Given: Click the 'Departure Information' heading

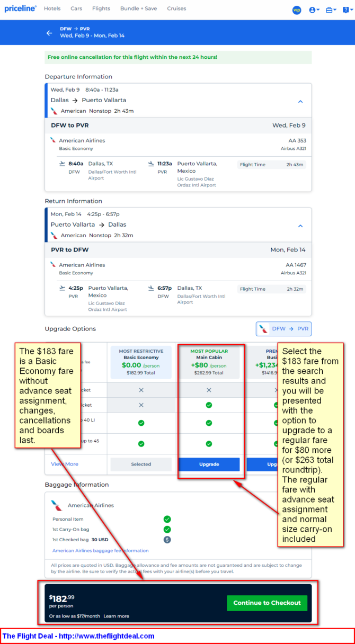Looking at the screenshot, I should [78, 77].
